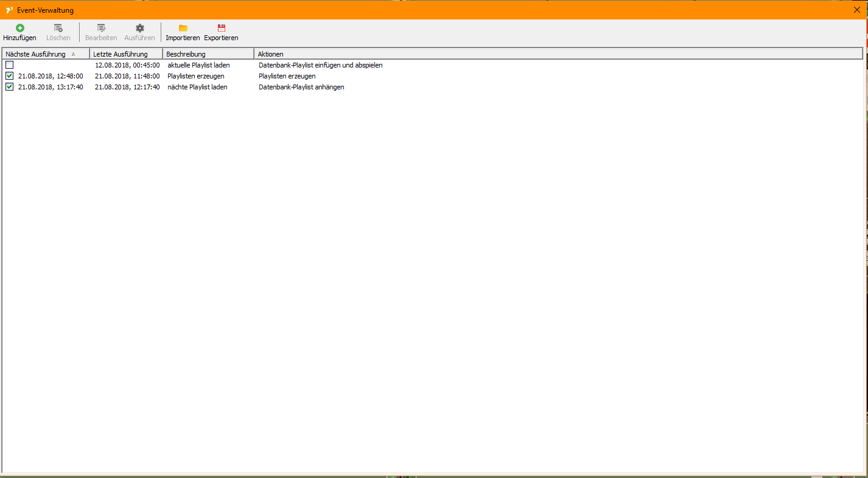Select the Bearbeiten edit icon
The image size is (868, 478).
100,27
